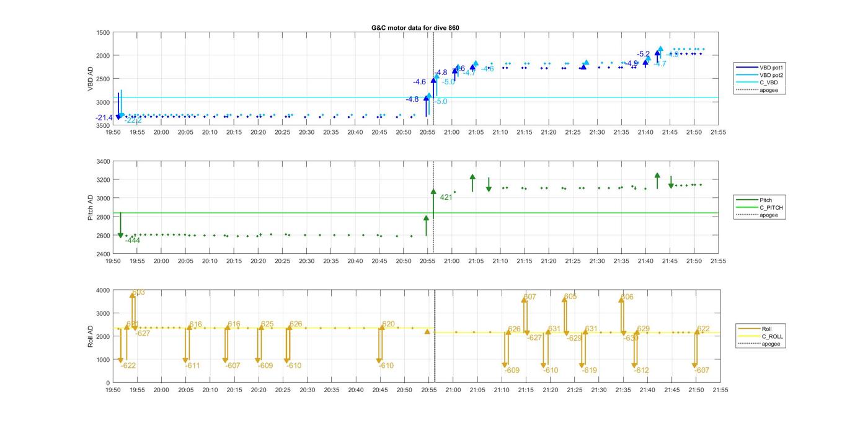The image size is (868, 430).
Task: Click the '-629' roll data label
Action: tap(574, 338)
